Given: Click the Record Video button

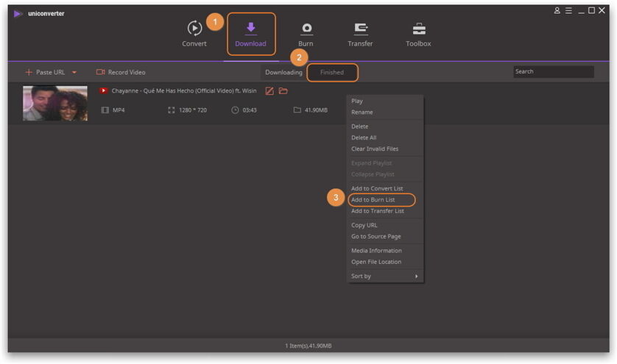Looking at the screenshot, I should click(x=121, y=72).
